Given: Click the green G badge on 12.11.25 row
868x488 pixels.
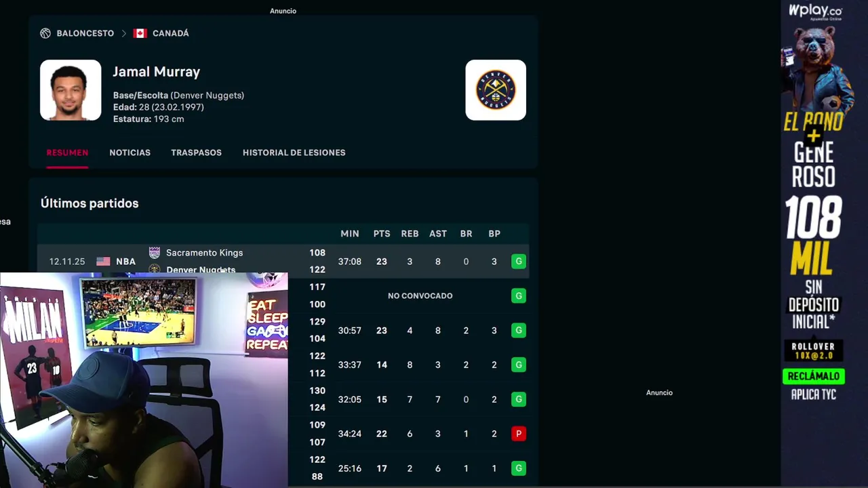Looking at the screenshot, I should point(519,262).
